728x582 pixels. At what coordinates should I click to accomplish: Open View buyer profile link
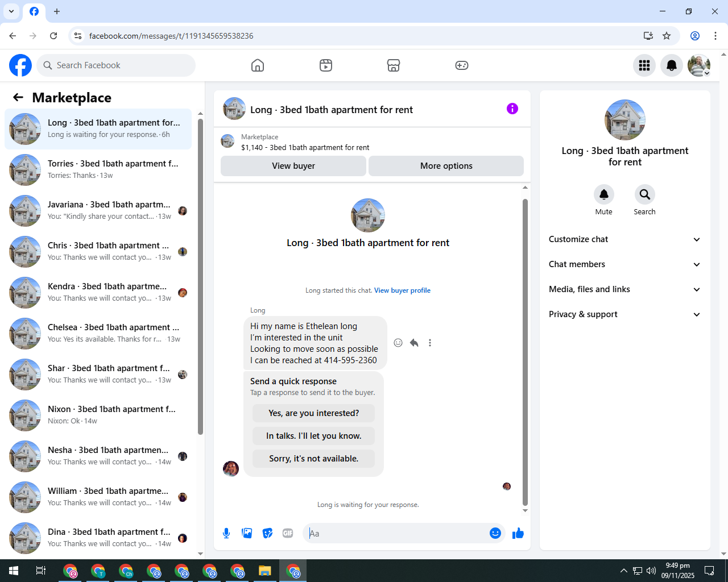tap(402, 290)
